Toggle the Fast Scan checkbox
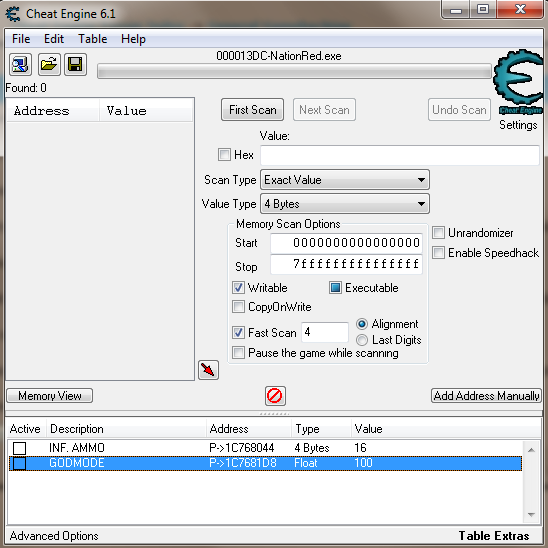This screenshot has width=548, height=548. (238, 332)
